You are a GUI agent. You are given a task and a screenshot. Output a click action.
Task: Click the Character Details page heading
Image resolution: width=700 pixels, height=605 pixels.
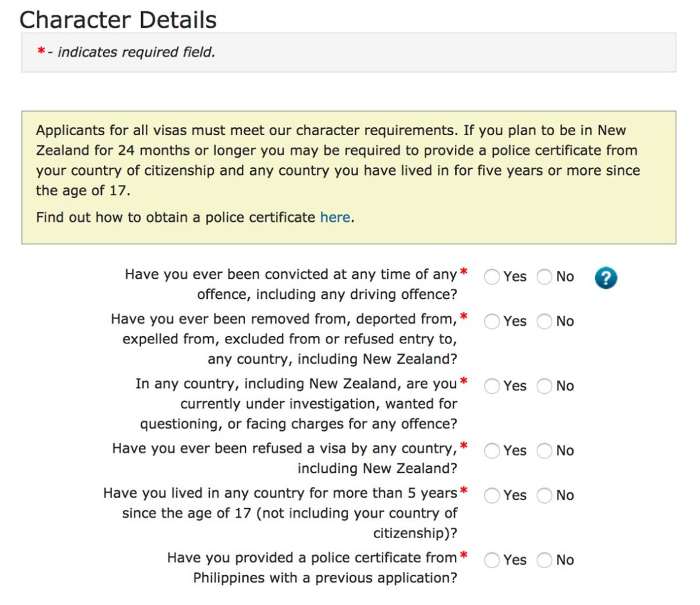pos(117,20)
